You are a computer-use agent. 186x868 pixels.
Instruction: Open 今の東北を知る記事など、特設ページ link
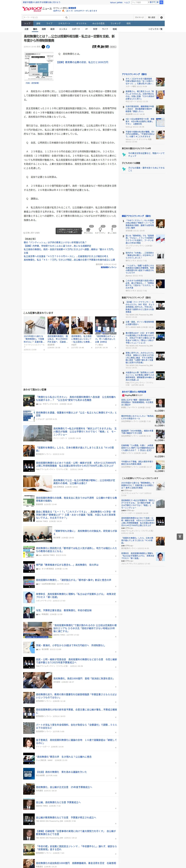click(146, 155)
